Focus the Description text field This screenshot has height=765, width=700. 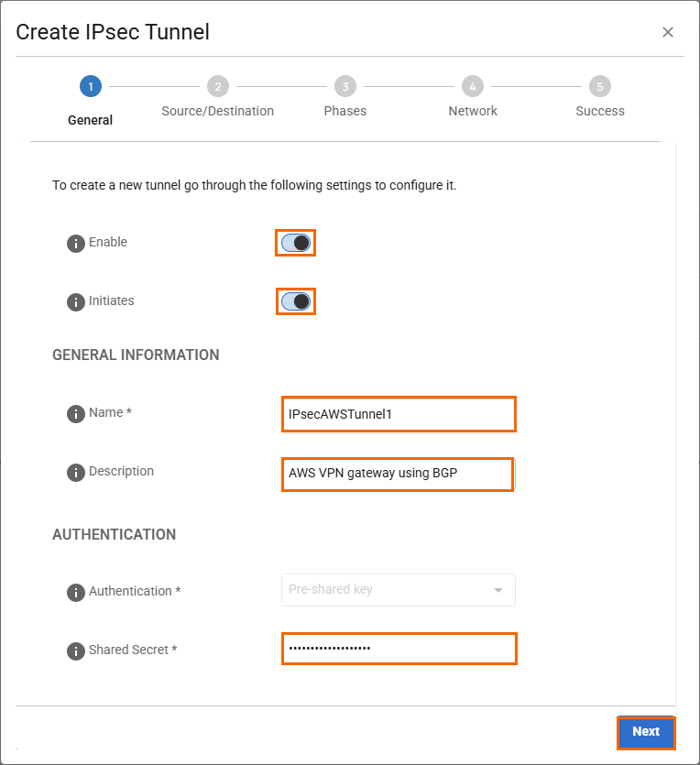click(x=397, y=474)
